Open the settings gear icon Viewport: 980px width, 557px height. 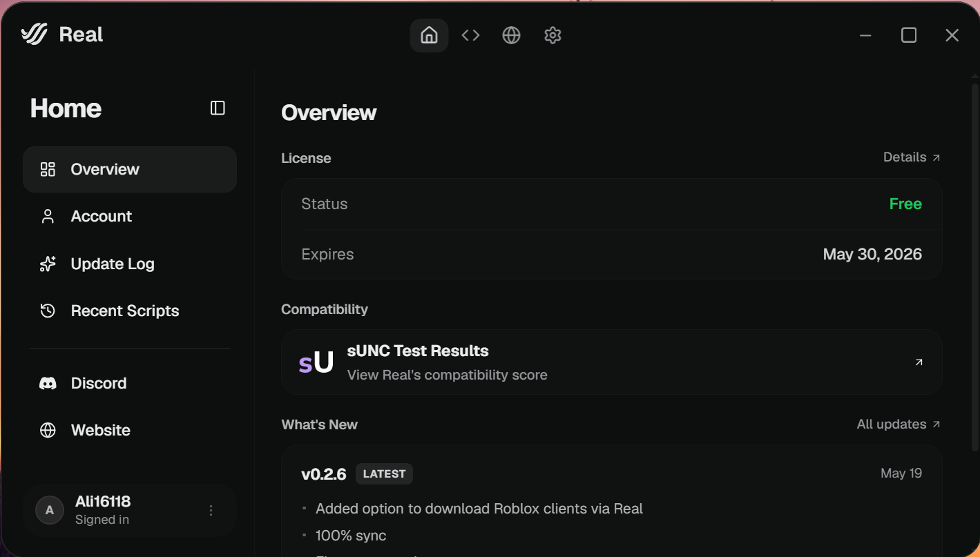[553, 35]
